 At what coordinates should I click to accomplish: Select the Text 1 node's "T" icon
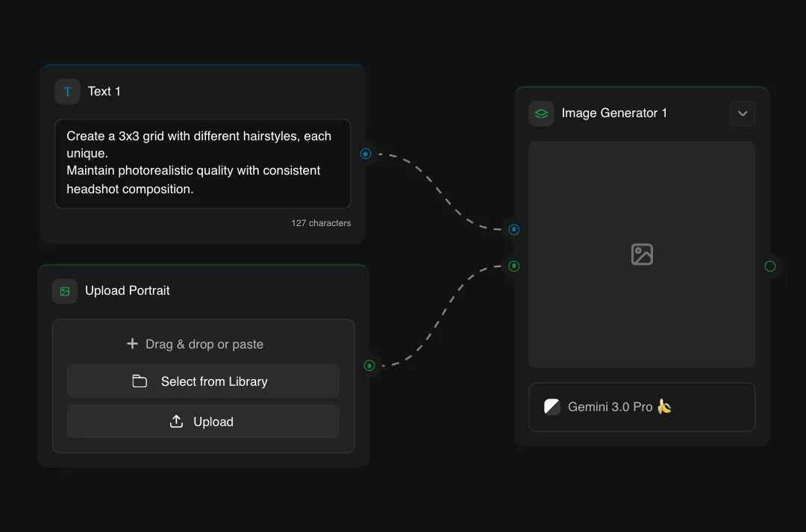coord(67,91)
